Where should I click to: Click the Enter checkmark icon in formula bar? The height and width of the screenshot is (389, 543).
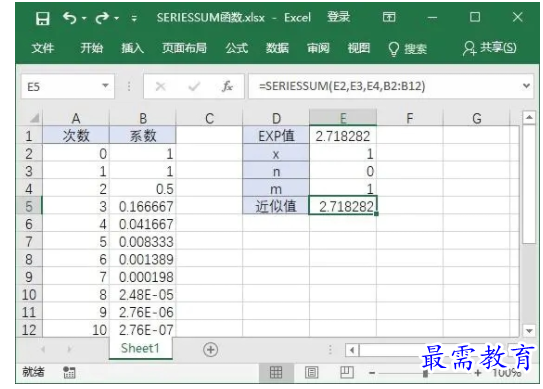click(x=194, y=86)
